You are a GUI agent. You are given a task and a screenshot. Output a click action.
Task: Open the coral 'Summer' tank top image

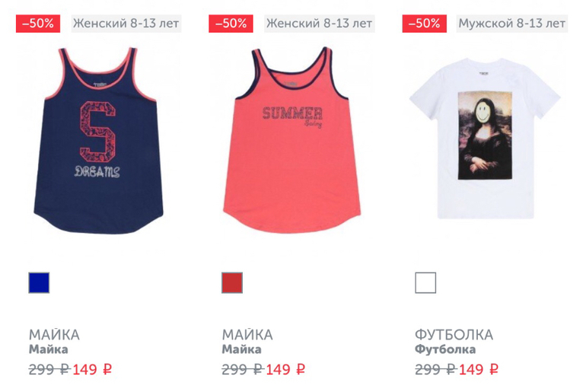[x=292, y=140]
